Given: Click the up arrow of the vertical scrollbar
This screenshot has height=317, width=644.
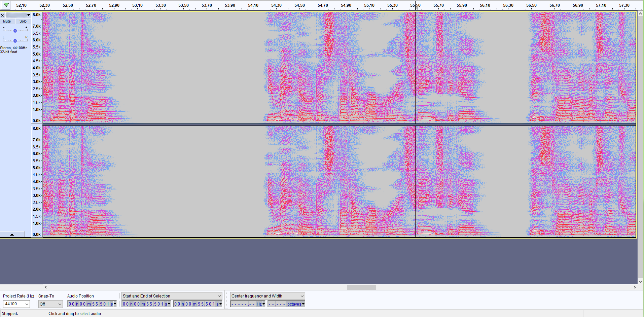Looking at the screenshot, I should point(640,14).
